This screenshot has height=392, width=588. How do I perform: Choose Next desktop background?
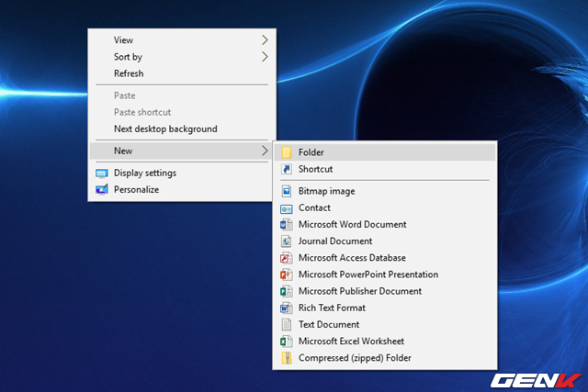[x=165, y=129]
